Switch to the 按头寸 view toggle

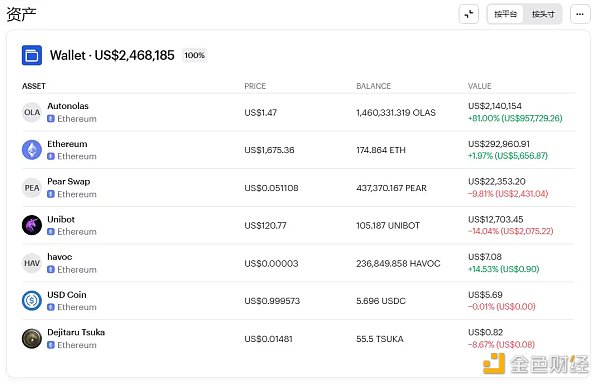point(543,14)
